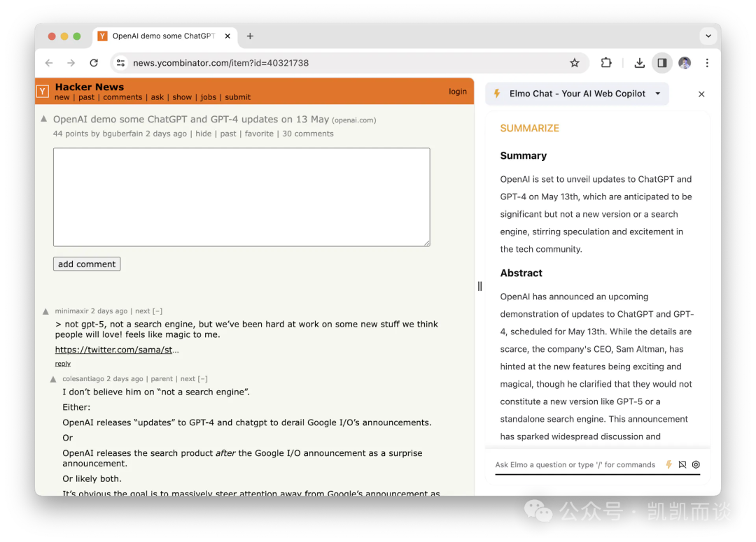
Task: Click the 'add comment' button
Action: (87, 264)
